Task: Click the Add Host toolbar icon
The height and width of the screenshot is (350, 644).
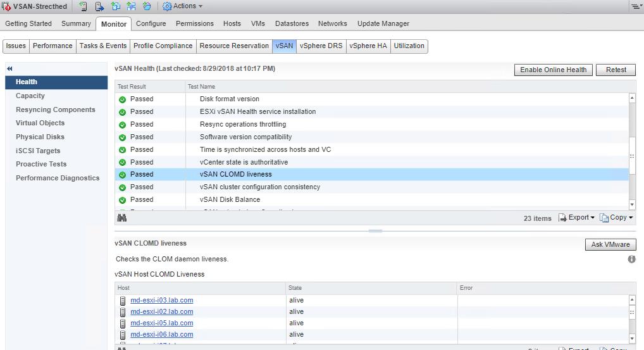Action: 83,6
